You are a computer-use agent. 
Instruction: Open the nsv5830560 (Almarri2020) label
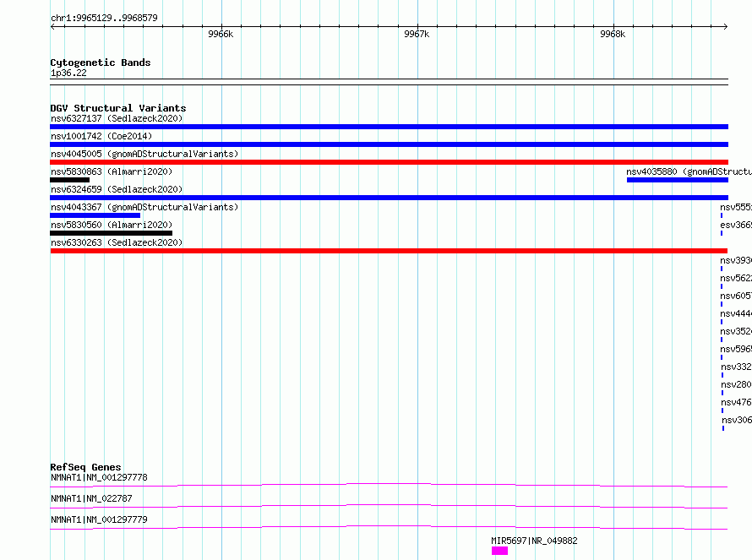[x=112, y=225]
